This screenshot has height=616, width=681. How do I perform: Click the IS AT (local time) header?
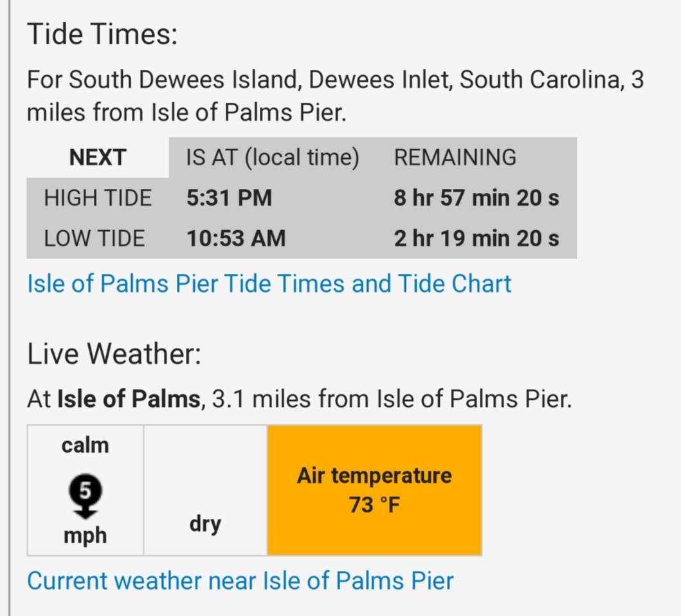(x=273, y=158)
